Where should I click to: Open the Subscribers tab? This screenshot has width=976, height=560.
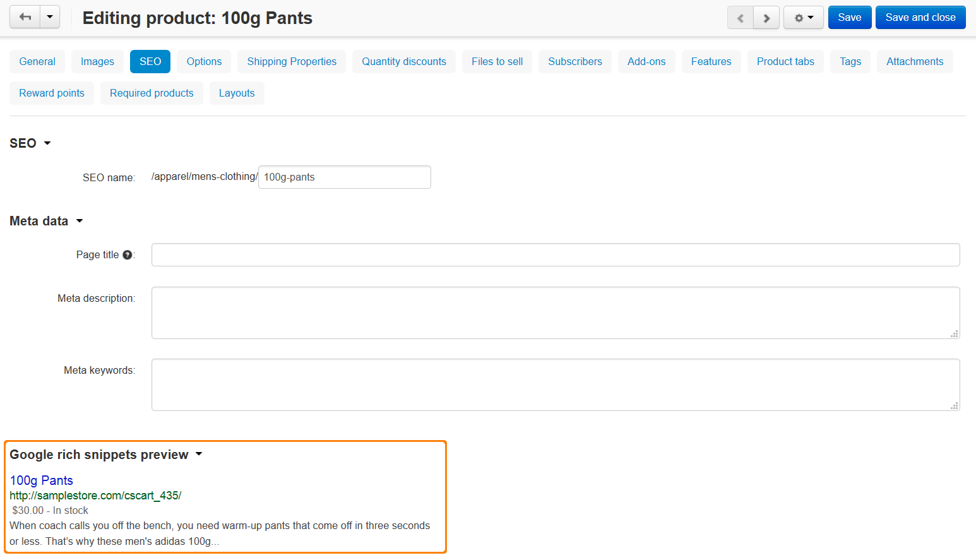tap(575, 61)
